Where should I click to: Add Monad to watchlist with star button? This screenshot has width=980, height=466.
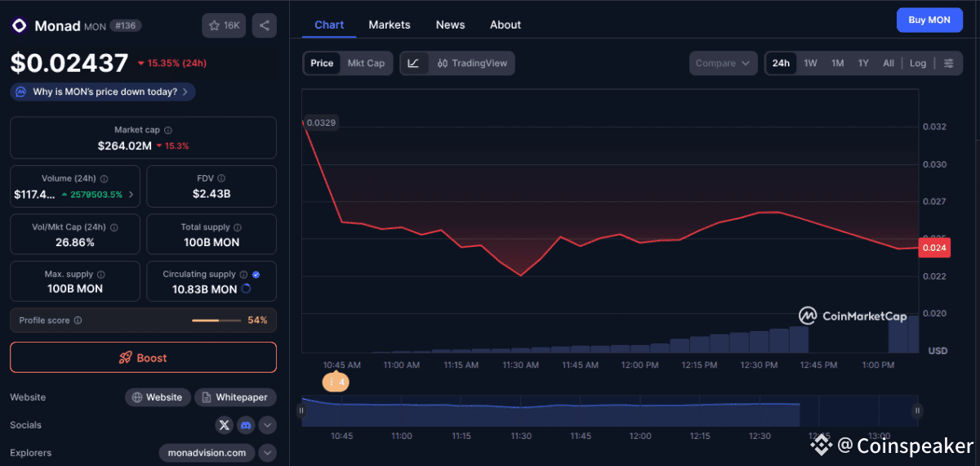tap(223, 25)
